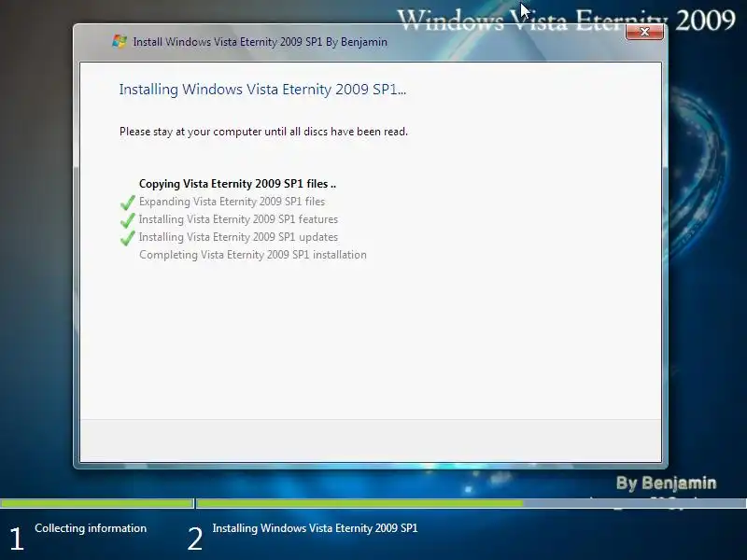The image size is (747, 560).
Task: Click the dialog title 'Install Windows Vista Eternity 2009 SP1 By Benjamin'
Action: point(261,42)
